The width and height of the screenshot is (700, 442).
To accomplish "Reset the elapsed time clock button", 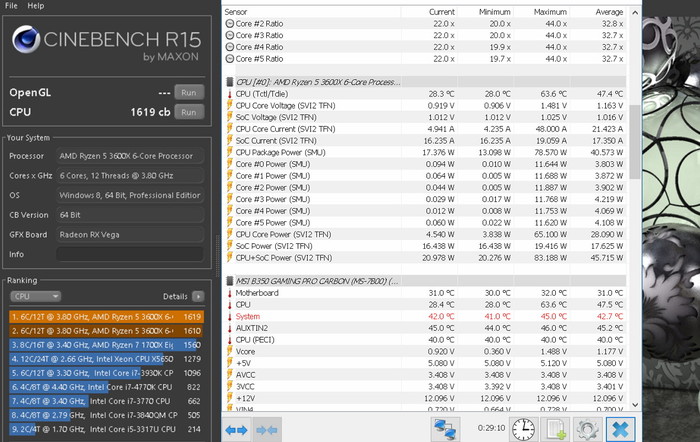I will [524, 429].
